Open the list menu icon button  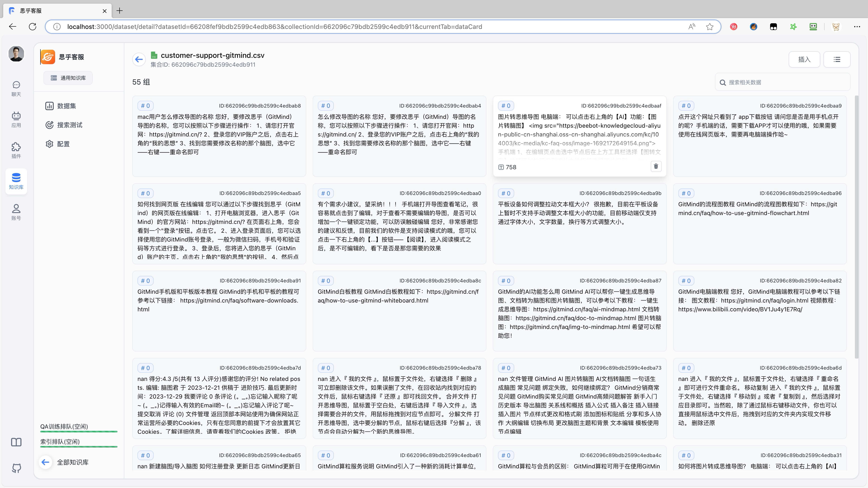pyautogui.click(x=837, y=60)
